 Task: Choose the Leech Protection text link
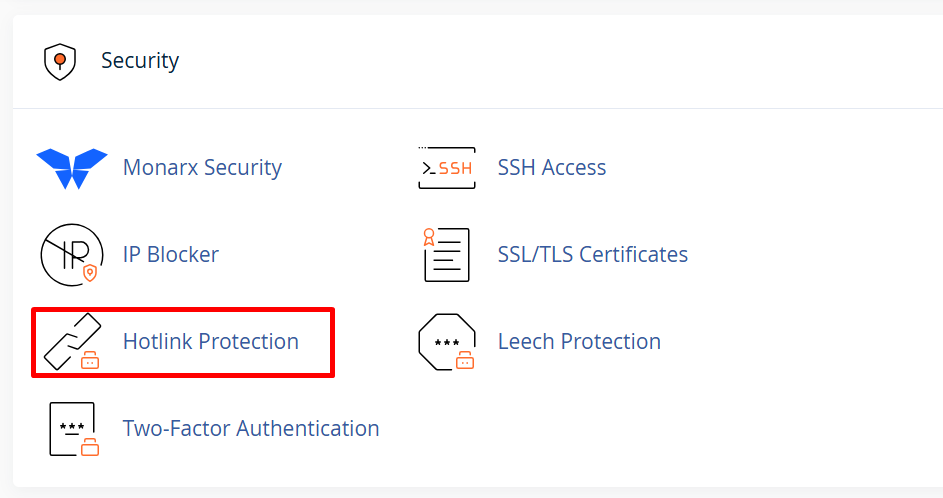point(579,342)
